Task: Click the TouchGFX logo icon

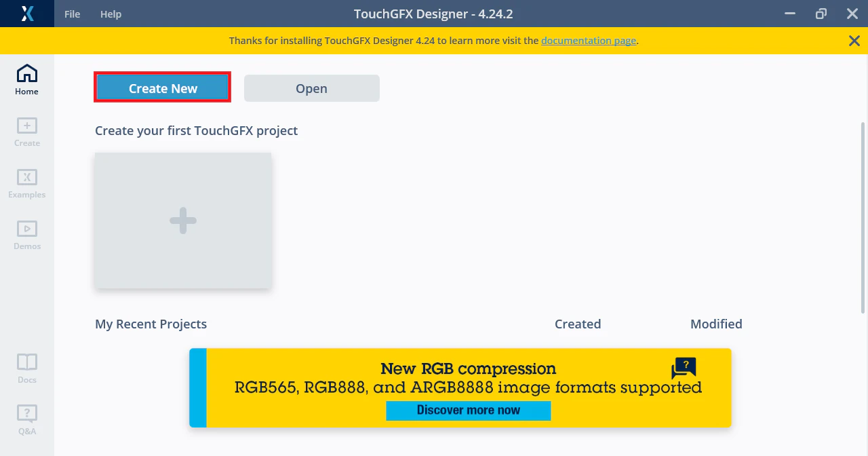Action: 27,14
